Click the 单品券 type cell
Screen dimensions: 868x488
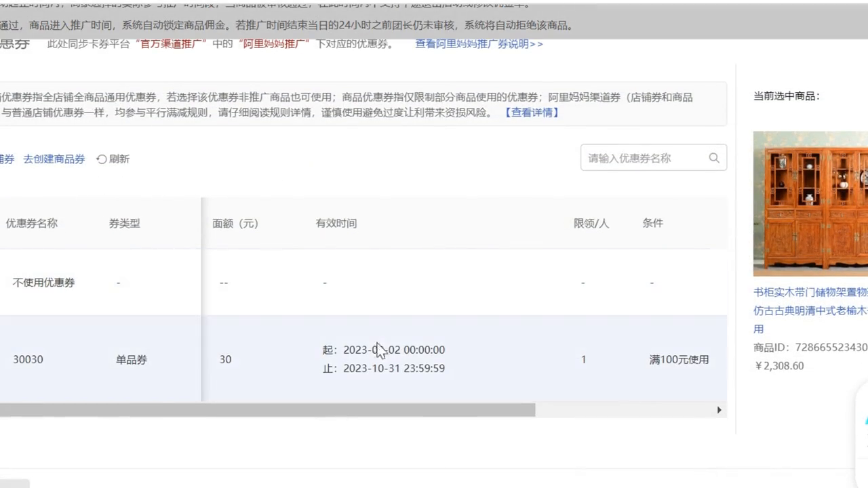[132, 360]
